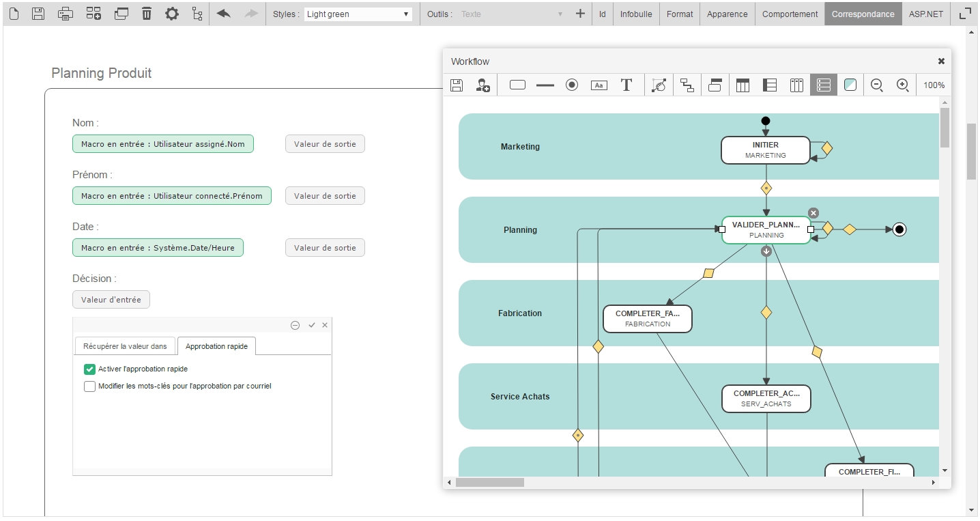Click the trash delete icon
Viewport: 980px width, 521px height.
point(147,14)
